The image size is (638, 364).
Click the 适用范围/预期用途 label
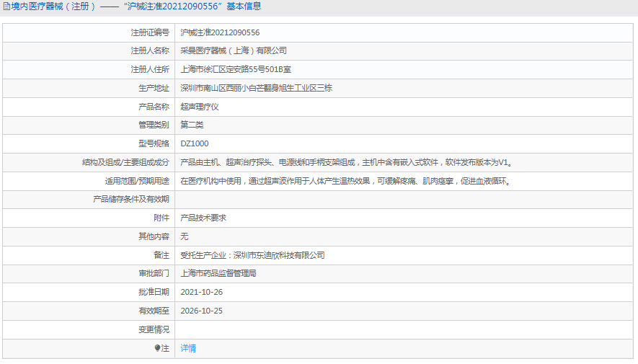(137, 181)
